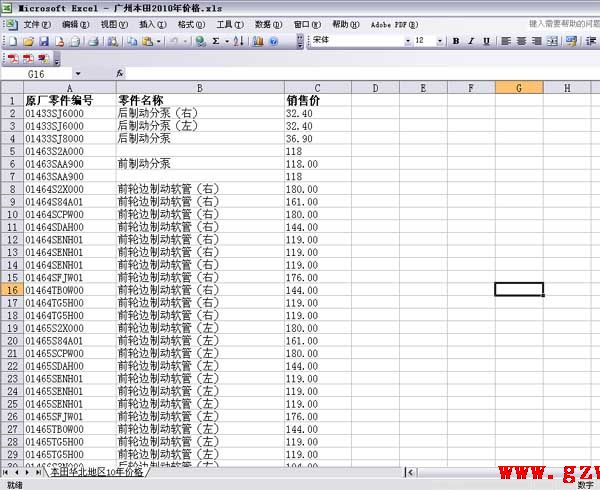
Task: Open the 插入(I) menu
Action: point(153,24)
